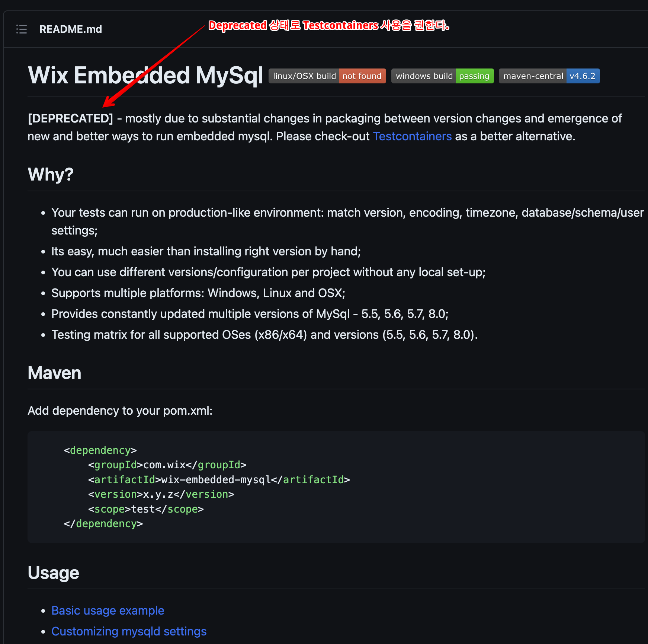Click the artifactId wix-embedded-mysql code line
This screenshot has height=644, width=648.
(x=219, y=479)
